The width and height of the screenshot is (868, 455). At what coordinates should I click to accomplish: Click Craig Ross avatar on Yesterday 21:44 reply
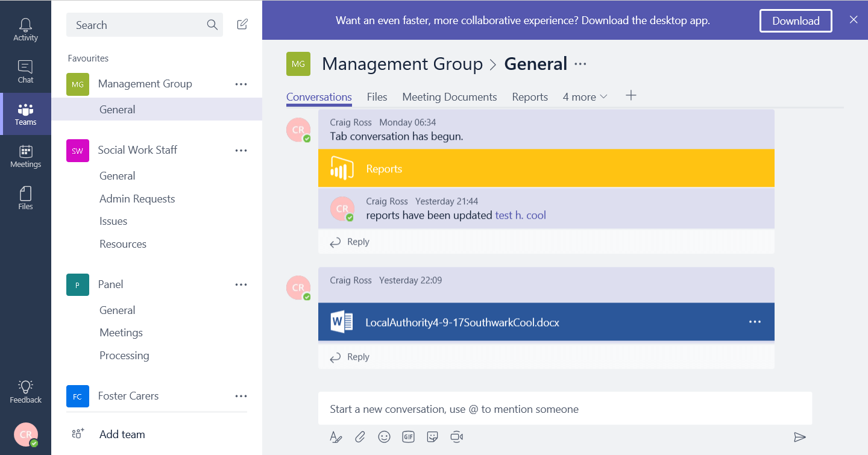(342, 209)
